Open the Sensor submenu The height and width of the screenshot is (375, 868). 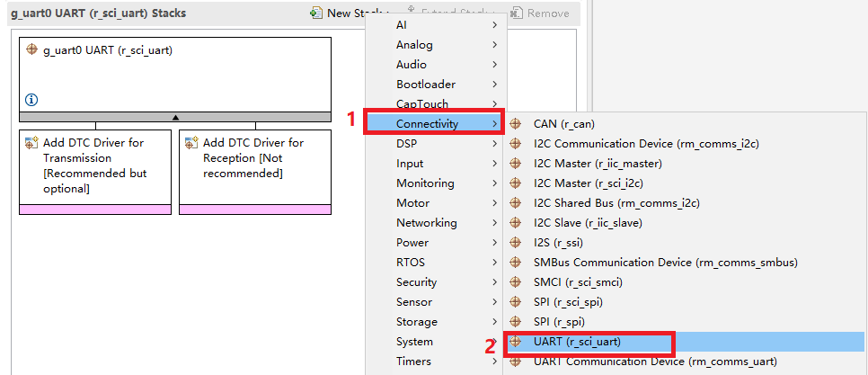click(x=436, y=302)
